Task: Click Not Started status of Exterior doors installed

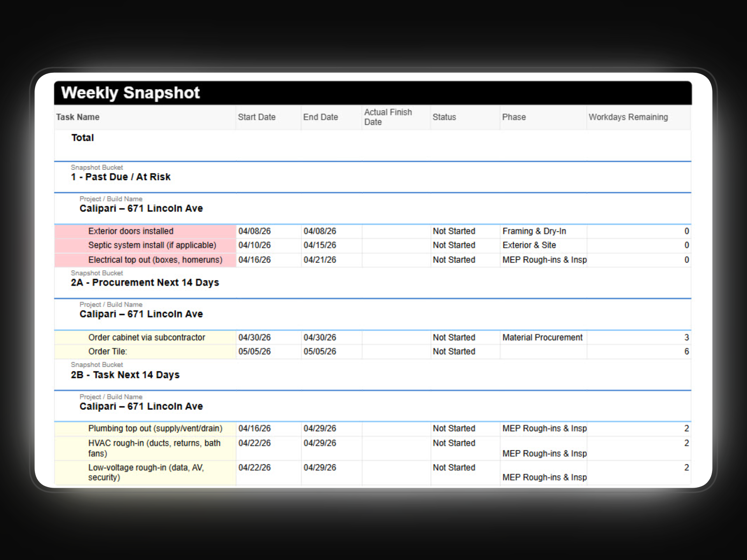Action: coord(454,231)
